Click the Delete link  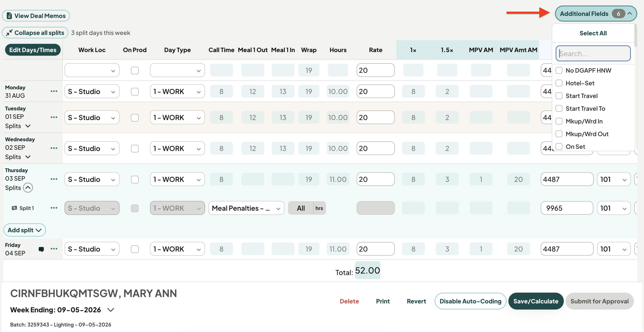tap(349, 301)
